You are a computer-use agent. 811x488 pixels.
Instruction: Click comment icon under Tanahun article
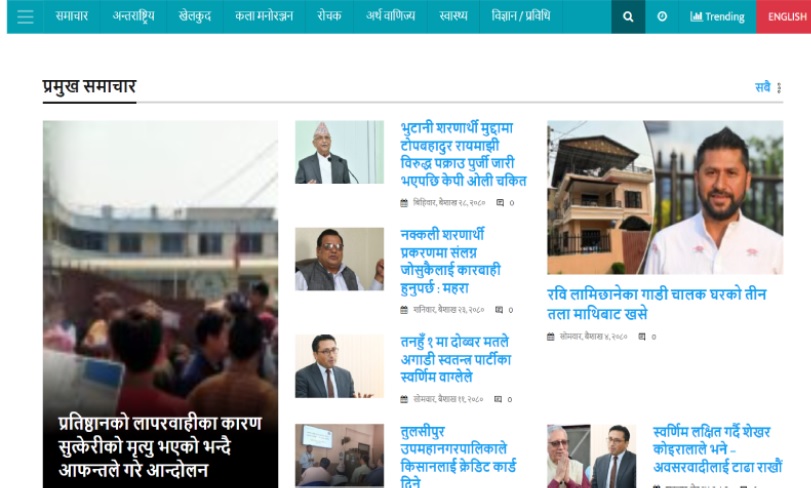tap(498, 399)
